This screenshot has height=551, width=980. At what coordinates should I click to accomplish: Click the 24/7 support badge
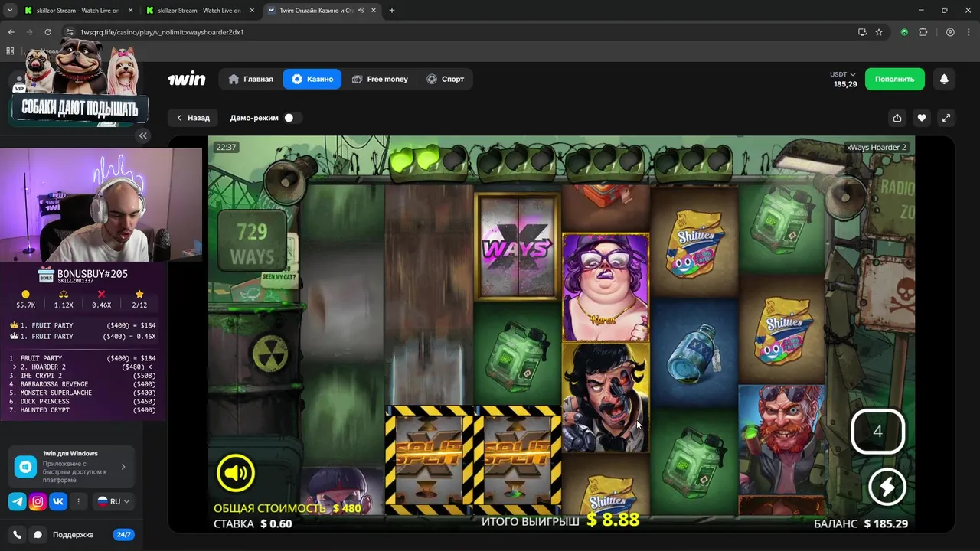point(123,535)
